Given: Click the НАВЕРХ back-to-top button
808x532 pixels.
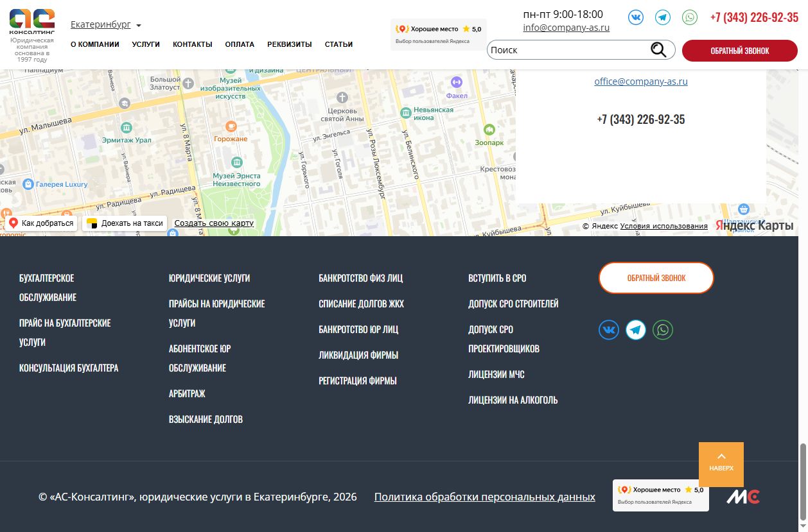Looking at the screenshot, I should coord(721,465).
